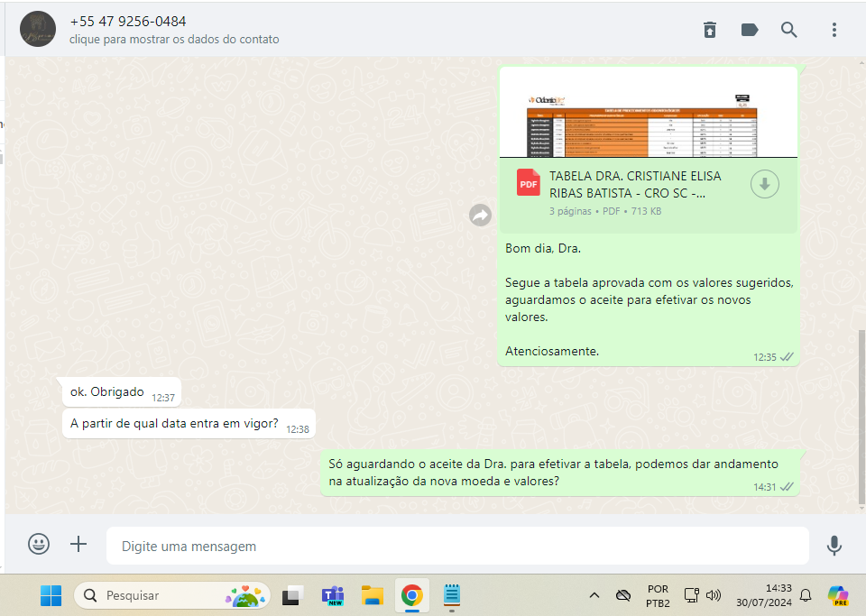This screenshot has width=866, height=616.
Task: Download the TABELA DRA. CRISTIANE PDF
Action: click(764, 184)
